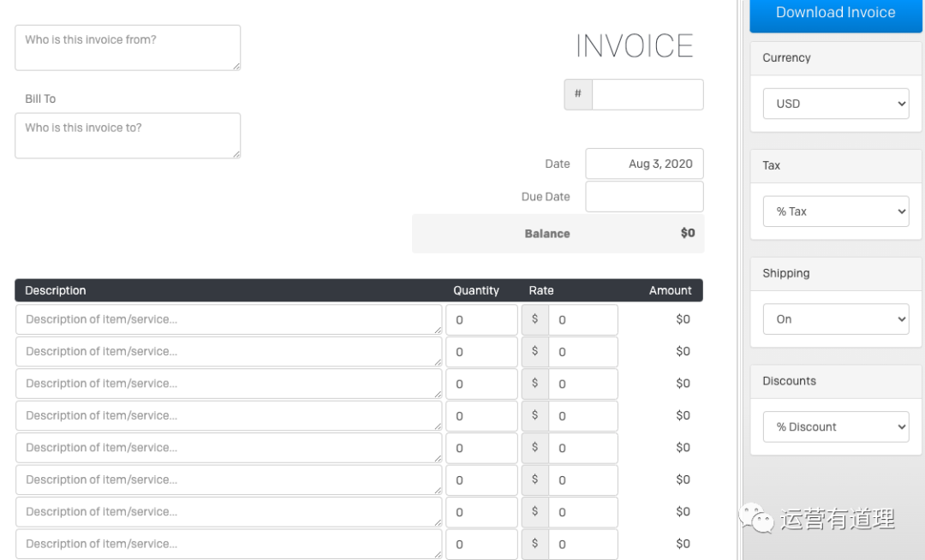Open the % Tax dropdown
Viewport: 925px width, 560px height.
coord(835,211)
